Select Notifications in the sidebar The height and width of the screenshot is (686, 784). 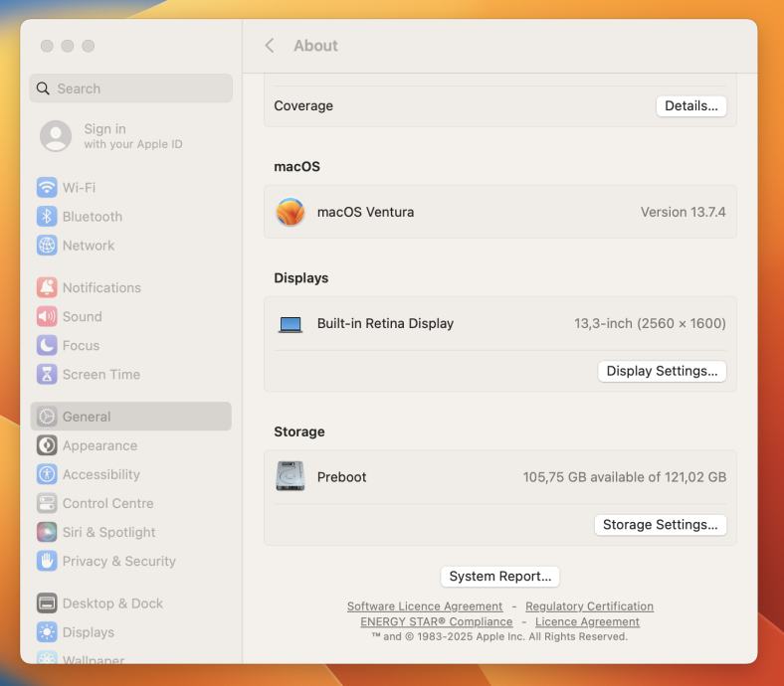[101, 287]
